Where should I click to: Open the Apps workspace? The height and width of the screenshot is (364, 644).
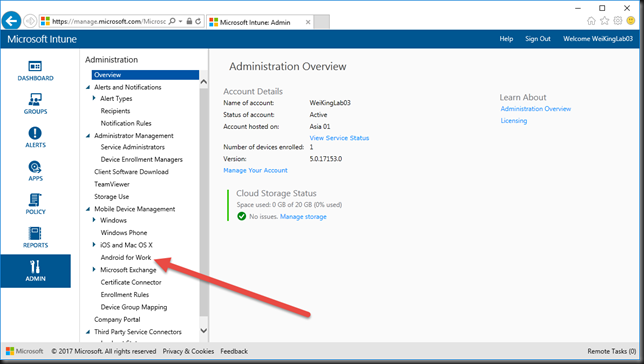35,170
